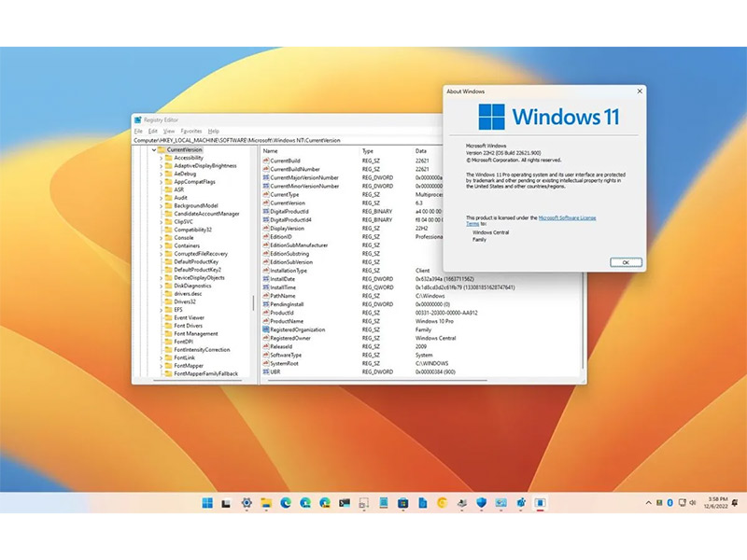Open File Explorer from the taskbar

pyautogui.click(x=266, y=503)
